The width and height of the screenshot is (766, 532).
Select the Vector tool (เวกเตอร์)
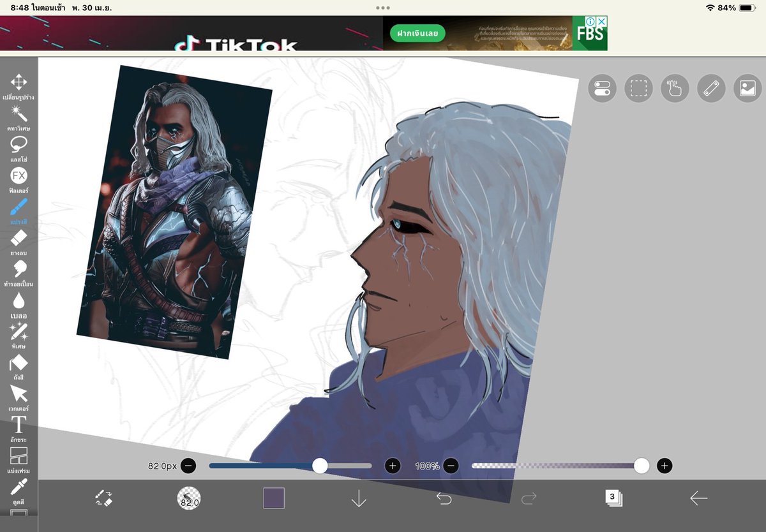19,397
